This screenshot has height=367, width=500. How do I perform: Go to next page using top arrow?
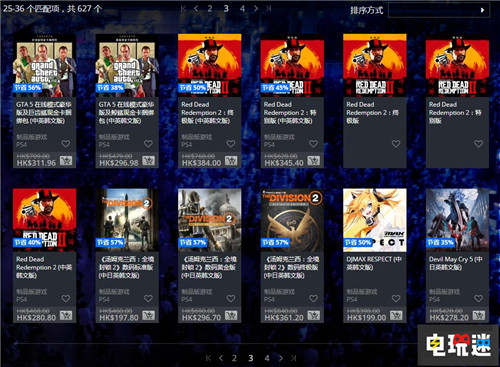coord(256,9)
